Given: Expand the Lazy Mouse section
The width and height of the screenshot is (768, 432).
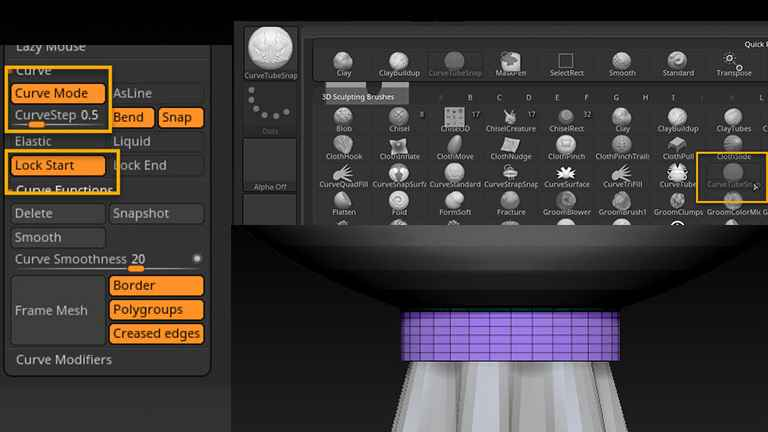Looking at the screenshot, I should click(x=51, y=48).
